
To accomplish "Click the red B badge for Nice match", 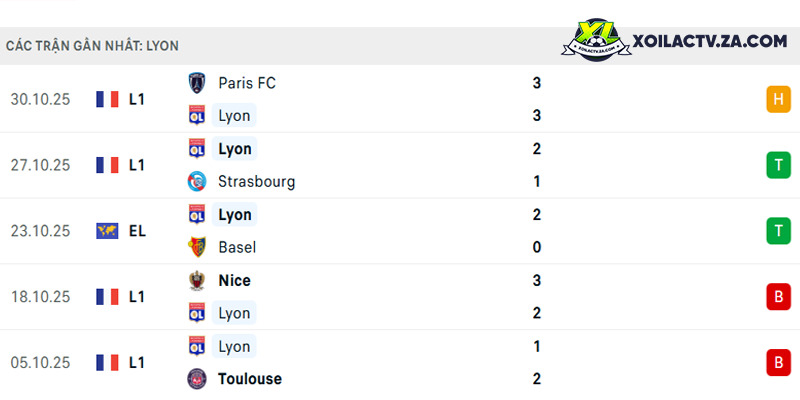I will (x=778, y=297).
